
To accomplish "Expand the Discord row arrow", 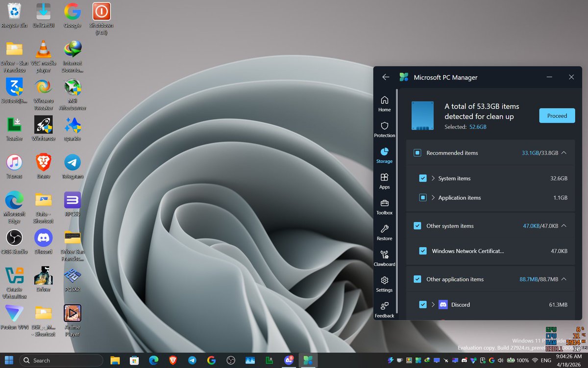I will (x=433, y=305).
